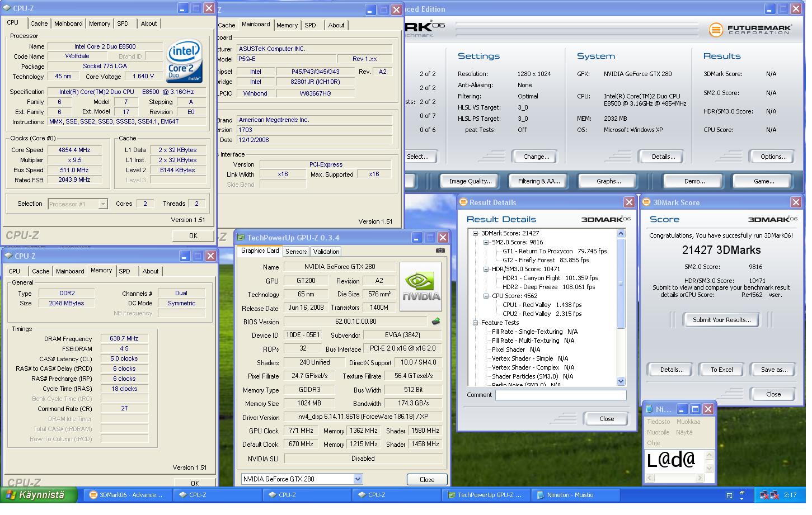Click the NVIDIA logo in GPU-Z
Screen dimensions: 812x515
pos(421,286)
